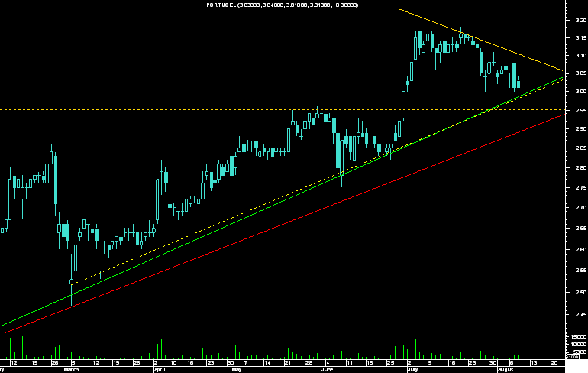Click the 2.65 price axis label

coord(581,228)
